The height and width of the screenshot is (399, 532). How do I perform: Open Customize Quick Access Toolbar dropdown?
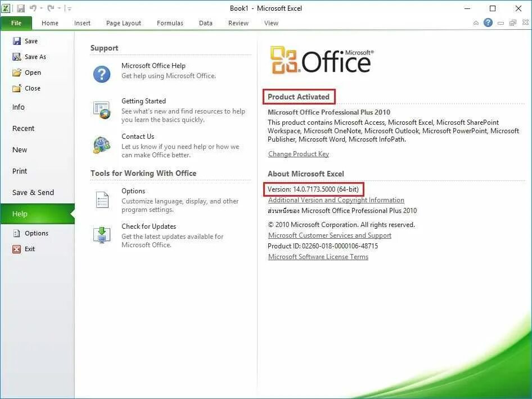coord(69,9)
